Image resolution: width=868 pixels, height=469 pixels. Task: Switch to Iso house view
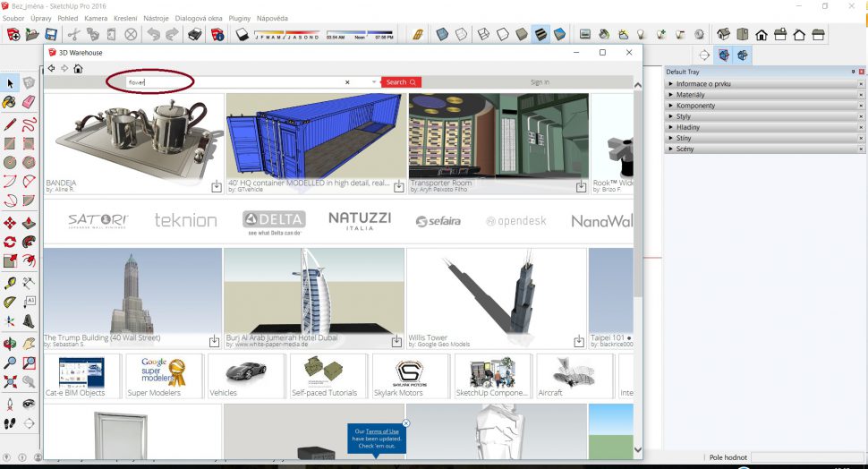point(723,34)
